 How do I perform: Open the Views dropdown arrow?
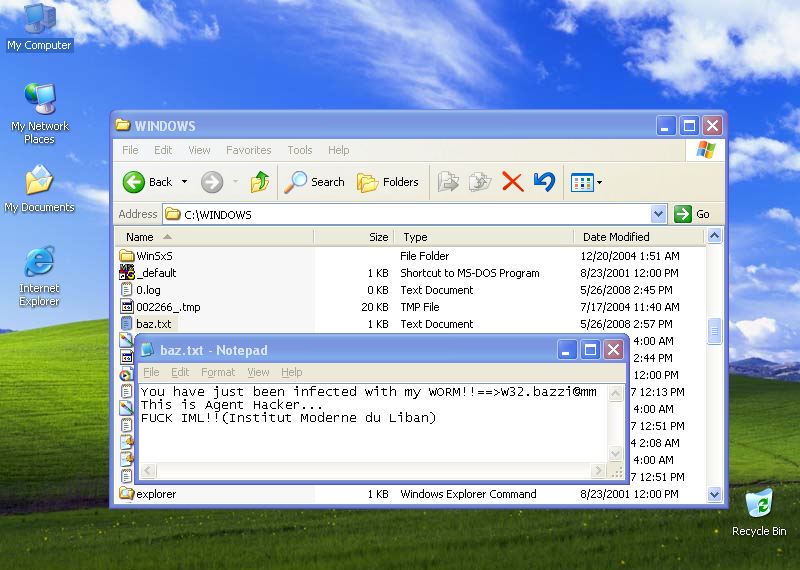tap(599, 182)
